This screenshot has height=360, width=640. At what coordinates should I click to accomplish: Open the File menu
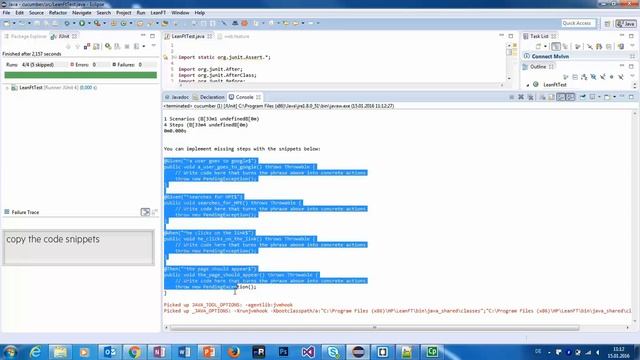click(x=7, y=13)
